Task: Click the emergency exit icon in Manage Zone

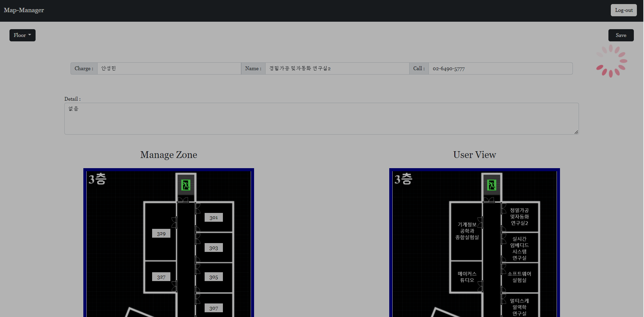Action: click(x=186, y=185)
